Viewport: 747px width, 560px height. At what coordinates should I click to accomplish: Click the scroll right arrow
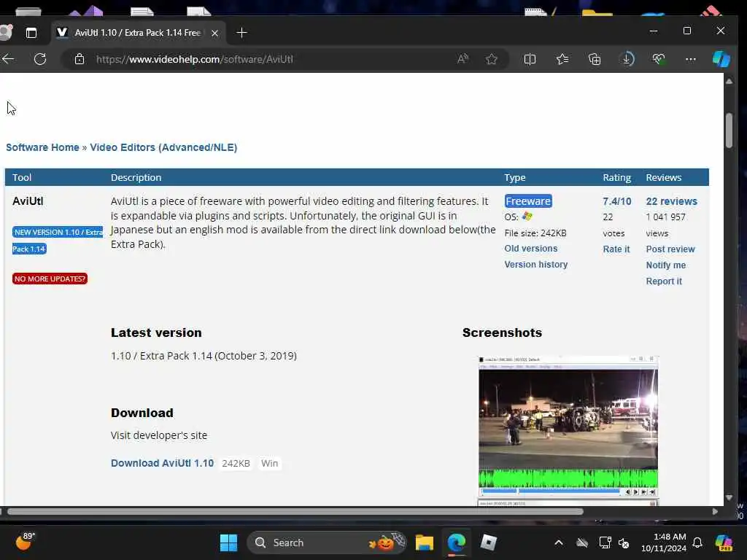point(715,511)
